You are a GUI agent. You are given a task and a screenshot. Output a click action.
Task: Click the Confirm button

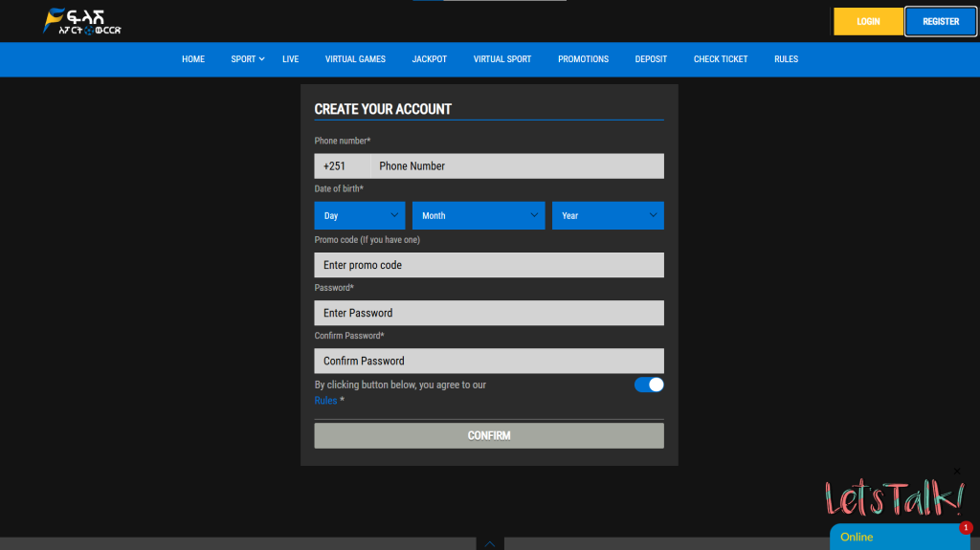[489, 435]
